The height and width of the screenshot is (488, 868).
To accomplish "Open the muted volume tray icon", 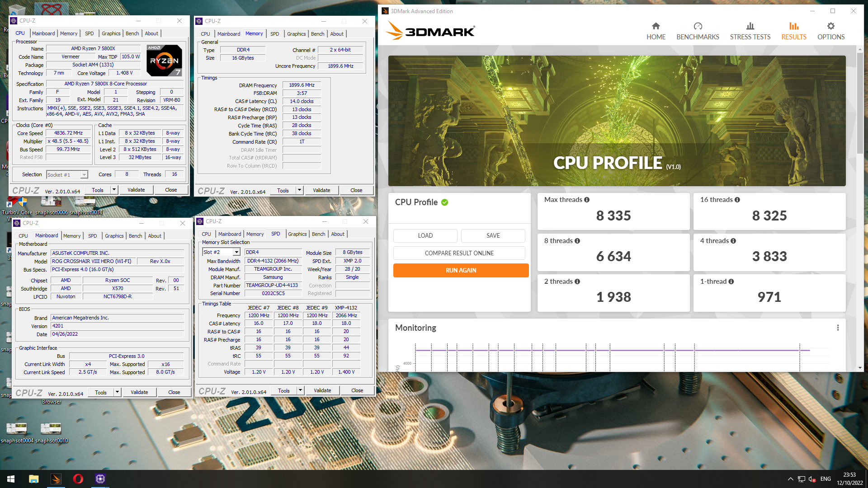I will [x=812, y=479].
